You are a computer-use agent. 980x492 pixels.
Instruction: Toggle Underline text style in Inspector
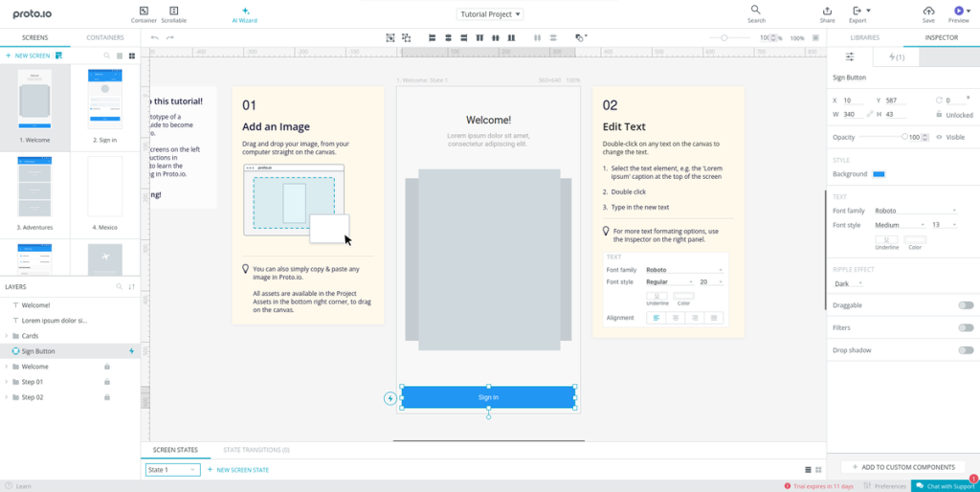coord(886,239)
